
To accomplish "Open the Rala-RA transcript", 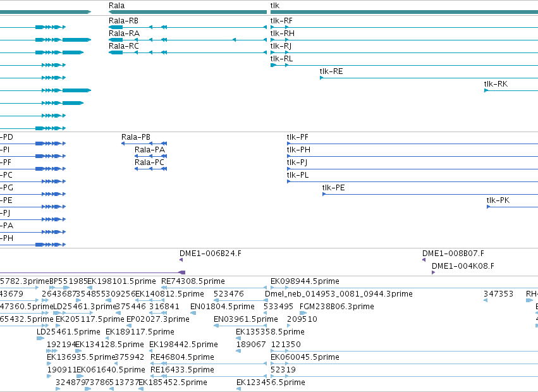I will pyautogui.click(x=124, y=34).
